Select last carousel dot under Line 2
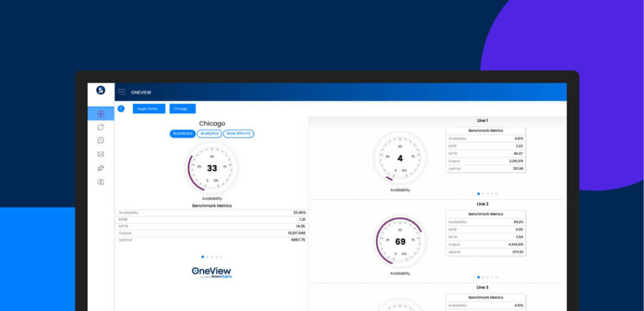 (x=497, y=277)
